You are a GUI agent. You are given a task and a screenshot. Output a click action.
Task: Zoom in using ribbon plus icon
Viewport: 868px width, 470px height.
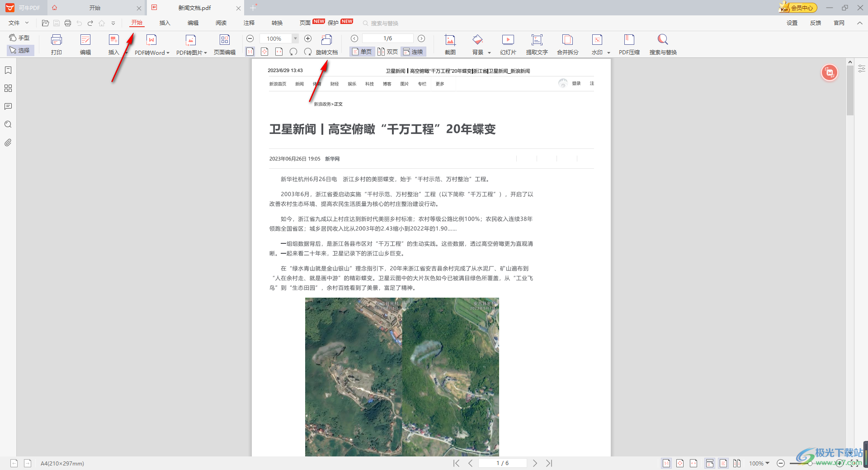point(308,38)
